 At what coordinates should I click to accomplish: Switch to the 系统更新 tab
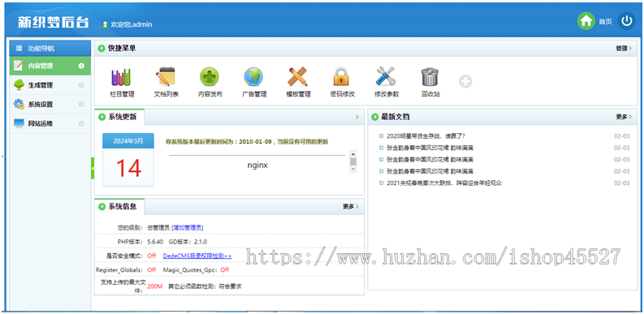click(119, 117)
